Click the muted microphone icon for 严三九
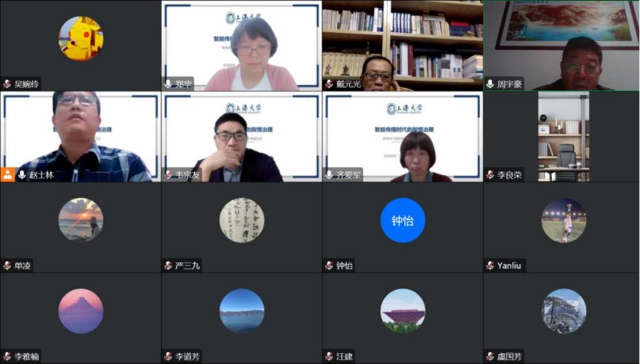The image size is (640, 364). tap(168, 266)
